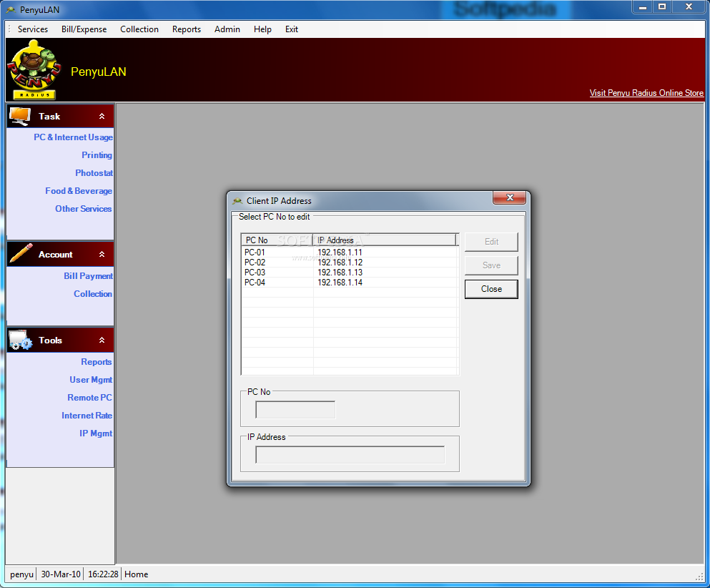Click the 30-Mar-10 date in status bar
710x588 pixels.
coord(61,574)
